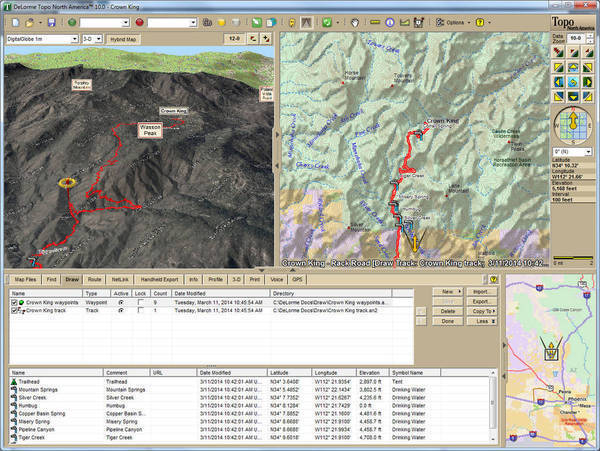The height and width of the screenshot is (451, 600).
Task: Click the zoom in icon above the 3-D view
Action: point(266,39)
